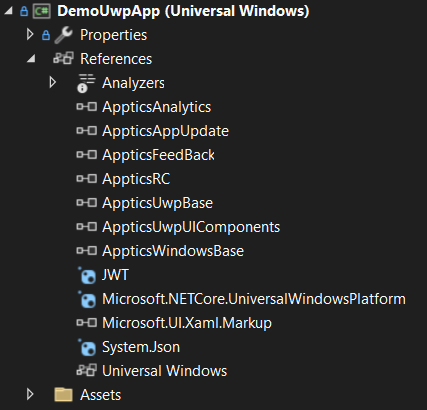Select the Analyzers item
This screenshot has height=410, width=427.
coord(133,83)
